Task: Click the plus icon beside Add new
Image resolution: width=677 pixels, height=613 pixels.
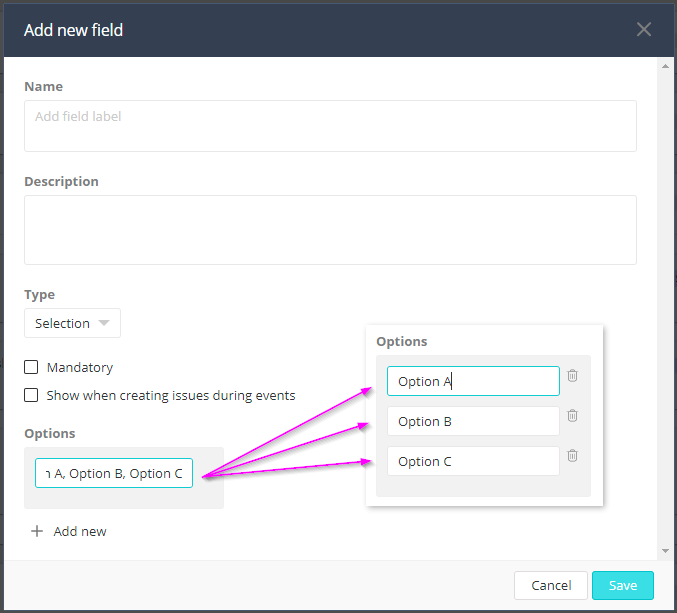Action: tap(37, 531)
